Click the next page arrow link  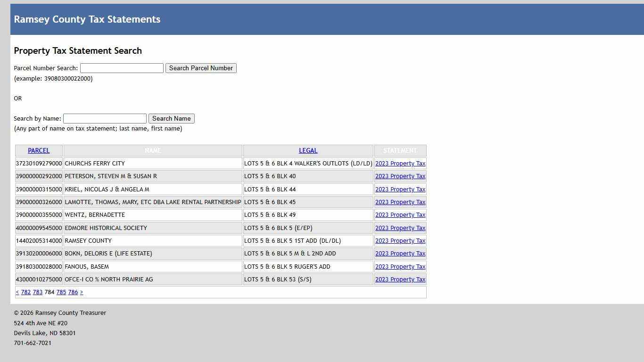click(x=81, y=292)
